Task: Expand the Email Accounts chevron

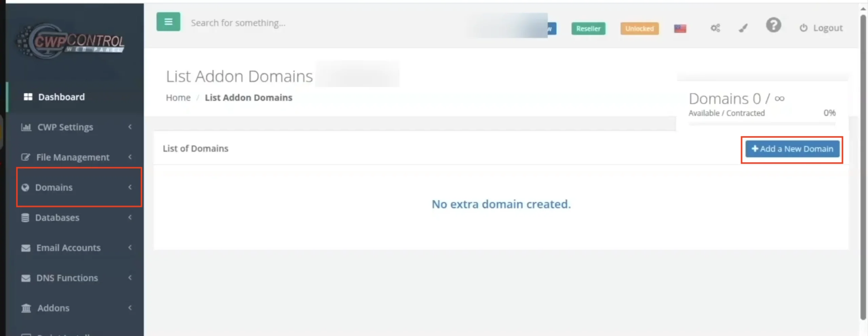Action: pyautogui.click(x=130, y=248)
